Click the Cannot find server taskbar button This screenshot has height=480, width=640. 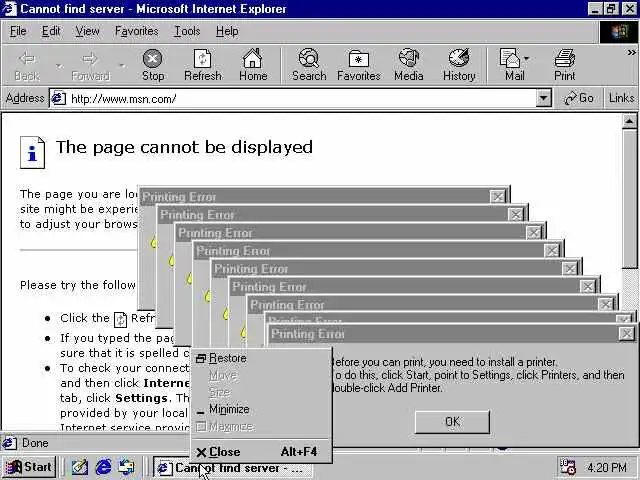coord(233,468)
